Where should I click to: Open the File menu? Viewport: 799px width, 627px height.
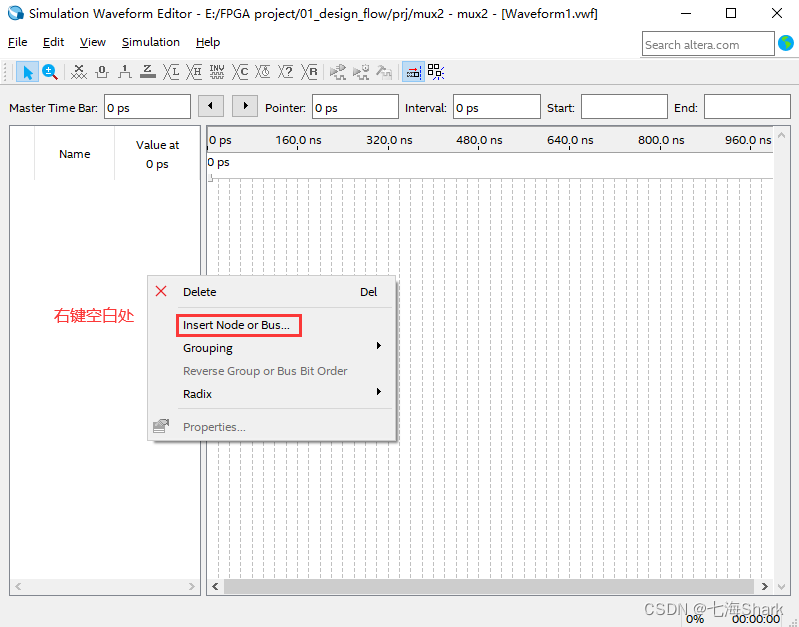(x=17, y=42)
